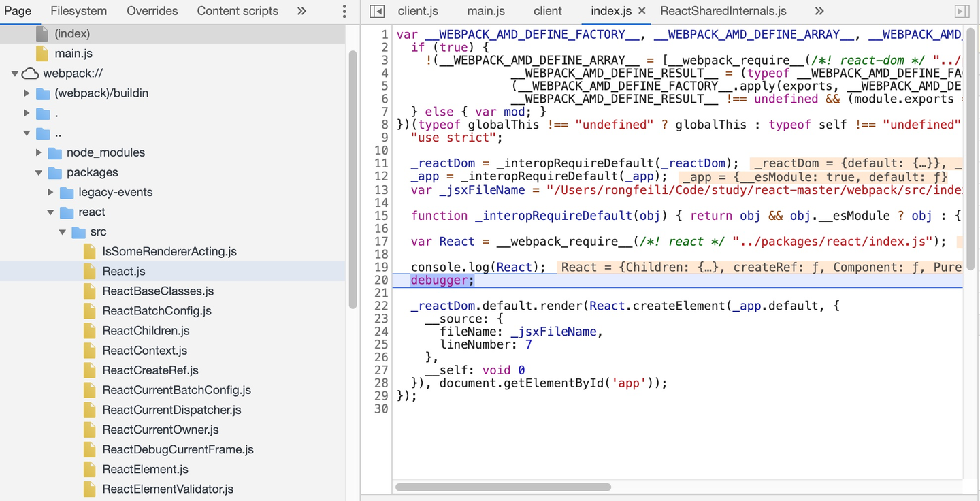This screenshot has height=501, width=980.
Task: Expand the node_modules folder
Action: point(39,152)
